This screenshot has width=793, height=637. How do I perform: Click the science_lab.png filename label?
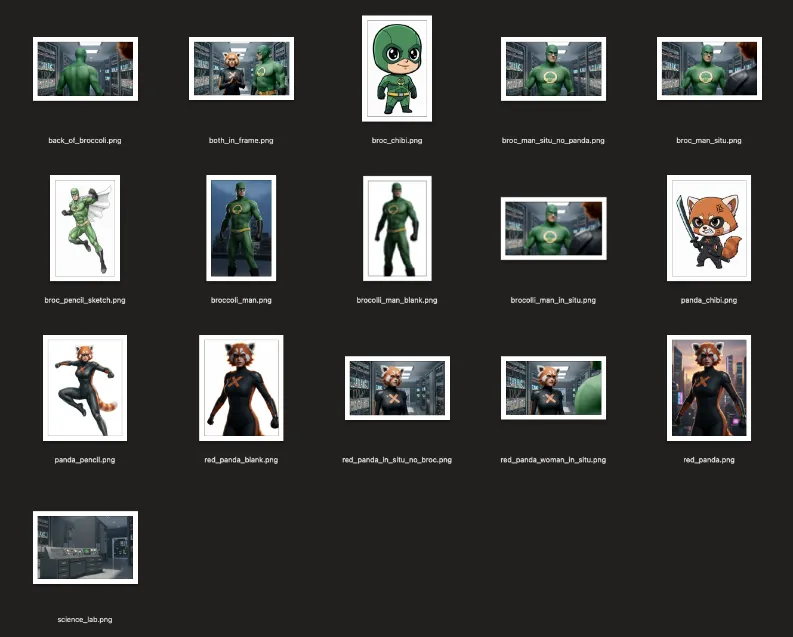[85, 620]
